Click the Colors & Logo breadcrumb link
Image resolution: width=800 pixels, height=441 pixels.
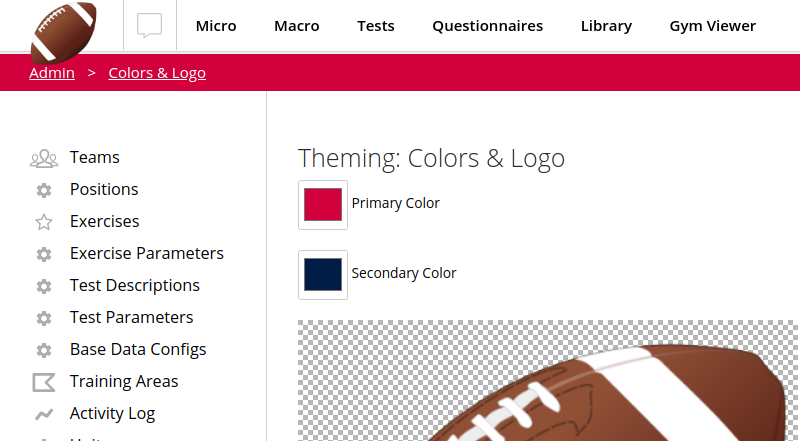click(x=157, y=73)
